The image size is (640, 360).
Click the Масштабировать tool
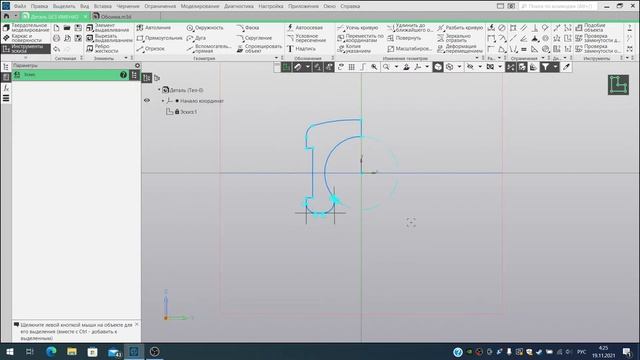409,49
